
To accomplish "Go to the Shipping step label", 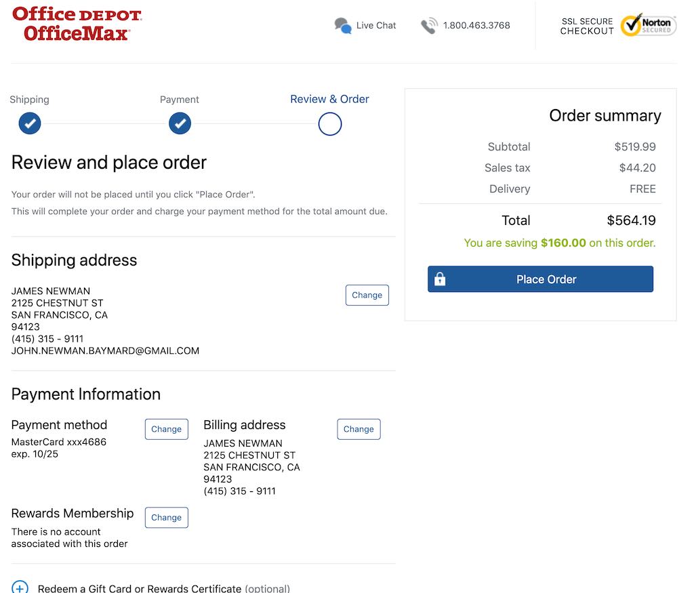I will [x=29, y=100].
